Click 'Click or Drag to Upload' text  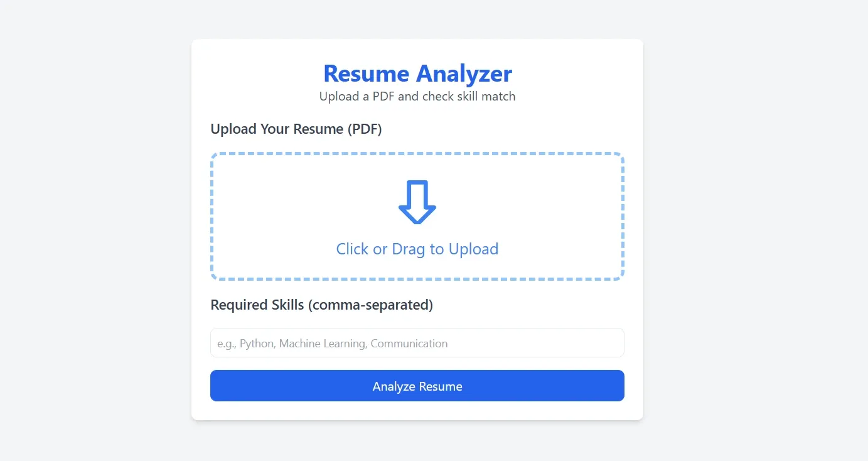(417, 249)
